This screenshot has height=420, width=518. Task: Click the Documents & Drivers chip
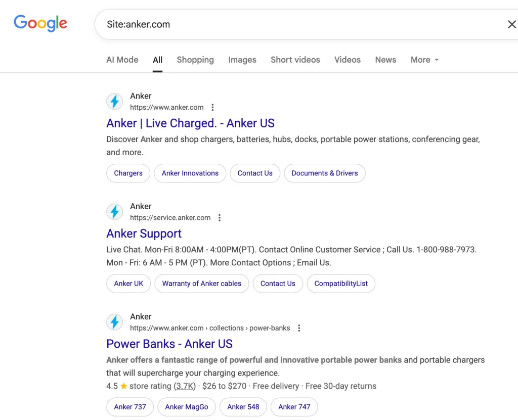325,173
